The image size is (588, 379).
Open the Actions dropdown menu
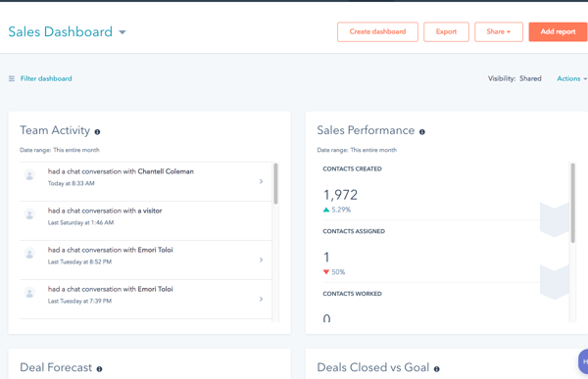tap(571, 78)
